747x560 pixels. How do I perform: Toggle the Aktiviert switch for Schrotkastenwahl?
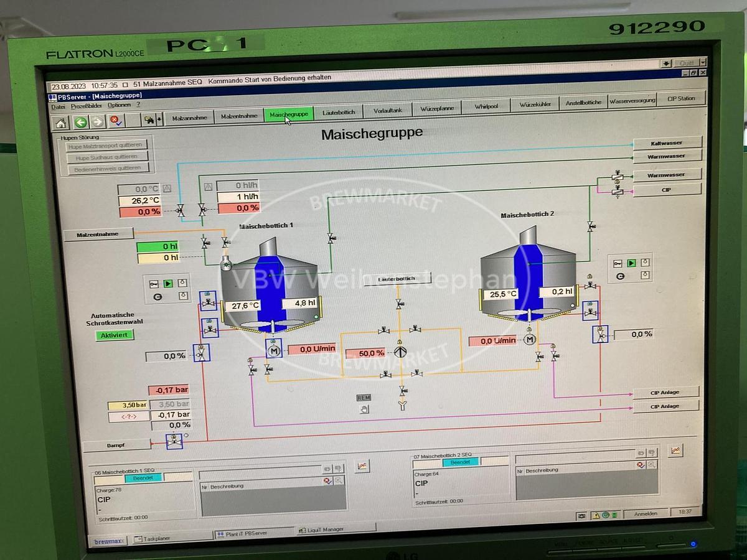coord(115,335)
